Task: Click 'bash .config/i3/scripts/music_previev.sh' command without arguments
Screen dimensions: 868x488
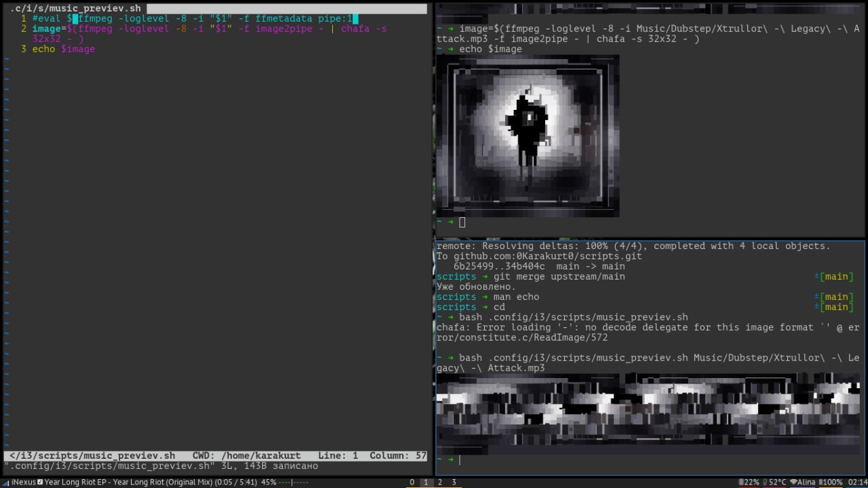Action: [x=573, y=318]
